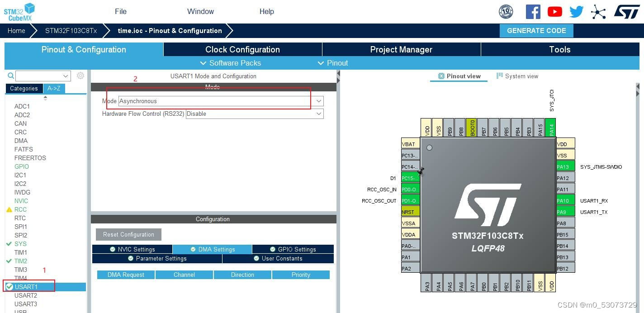Click the search magnifier icon in peripheral panel

tap(10, 76)
